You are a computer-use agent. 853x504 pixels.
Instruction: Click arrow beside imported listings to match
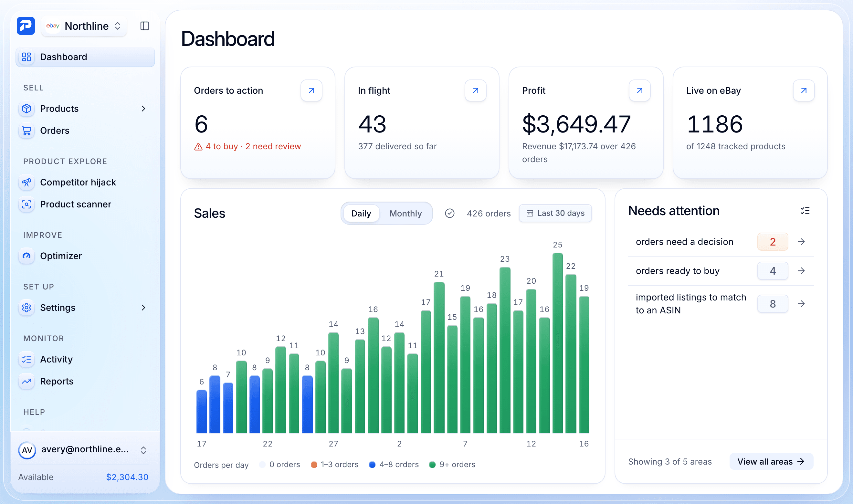(801, 304)
